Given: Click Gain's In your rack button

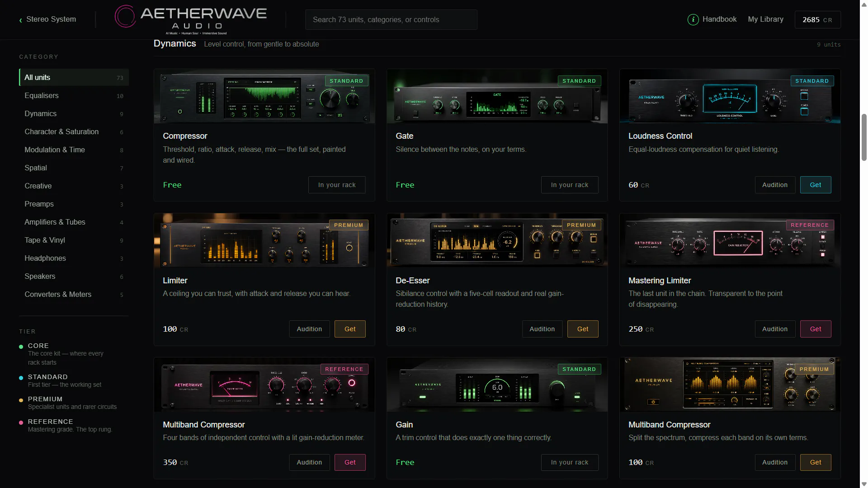Looking at the screenshot, I should [x=570, y=462].
